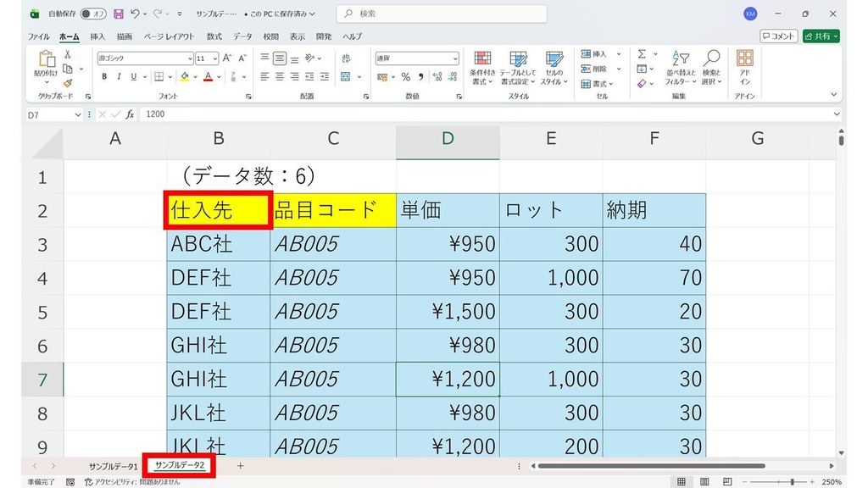This screenshot has width=868, height=488.
Task: Toggle underline formatting on
Action: pos(132,76)
